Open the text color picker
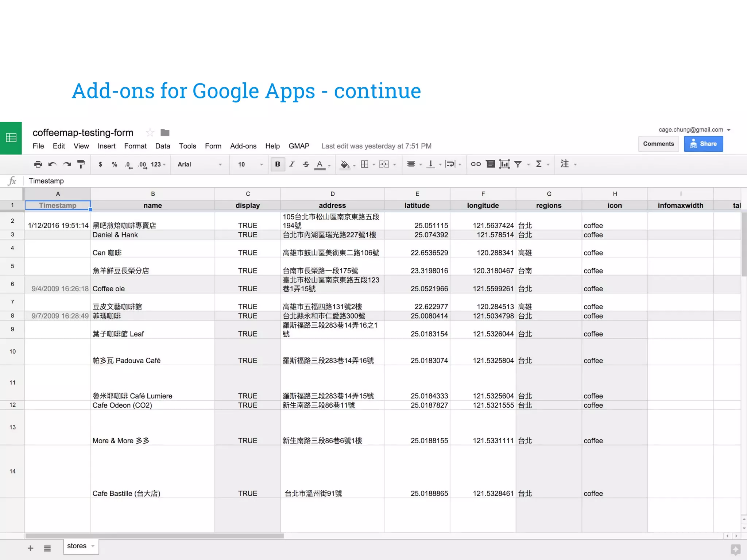Viewport: 747px width, 560px height. click(320, 165)
